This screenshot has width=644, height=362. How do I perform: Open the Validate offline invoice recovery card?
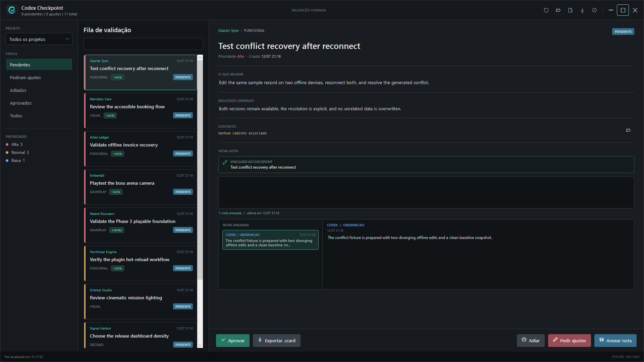pyautogui.click(x=141, y=149)
